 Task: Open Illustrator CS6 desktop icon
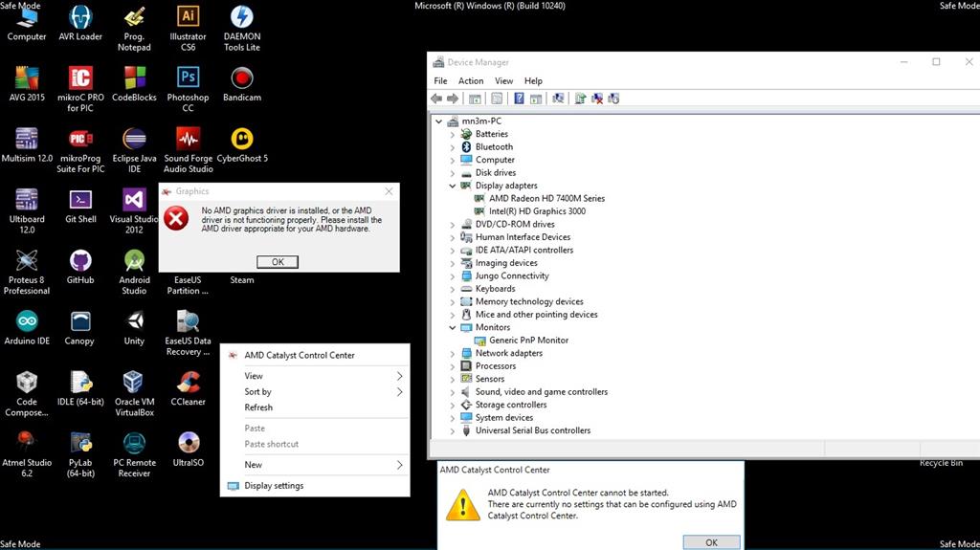(188, 28)
